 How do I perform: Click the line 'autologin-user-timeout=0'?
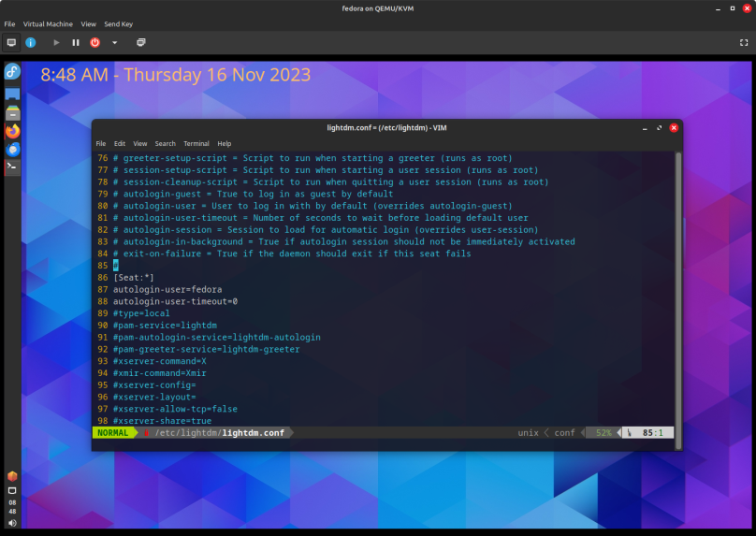point(176,301)
